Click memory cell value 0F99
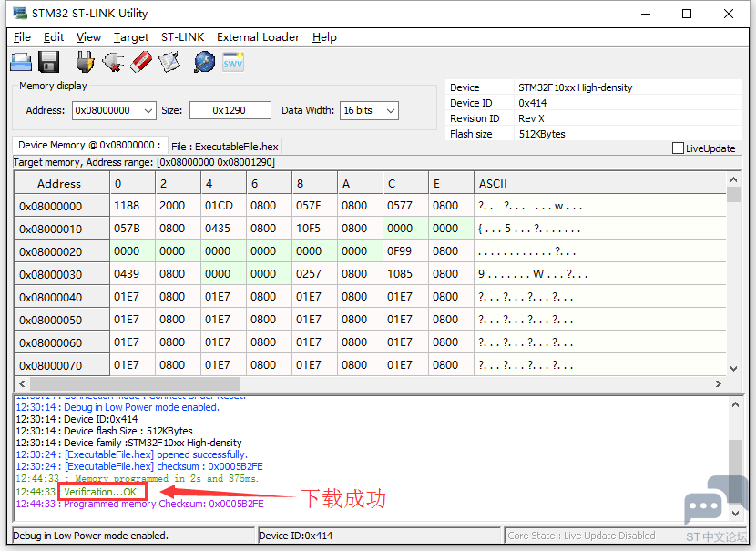Screen dimensions: 756x551 [406, 251]
